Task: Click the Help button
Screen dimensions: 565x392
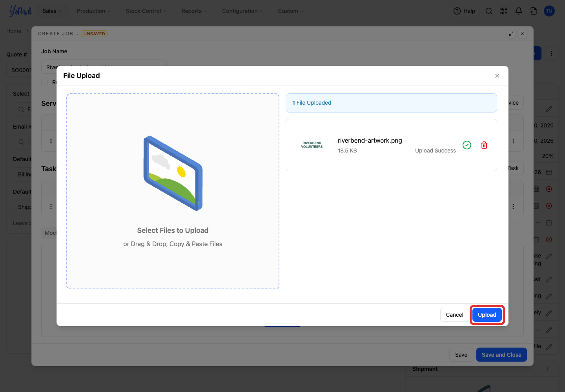Action: tap(465, 11)
